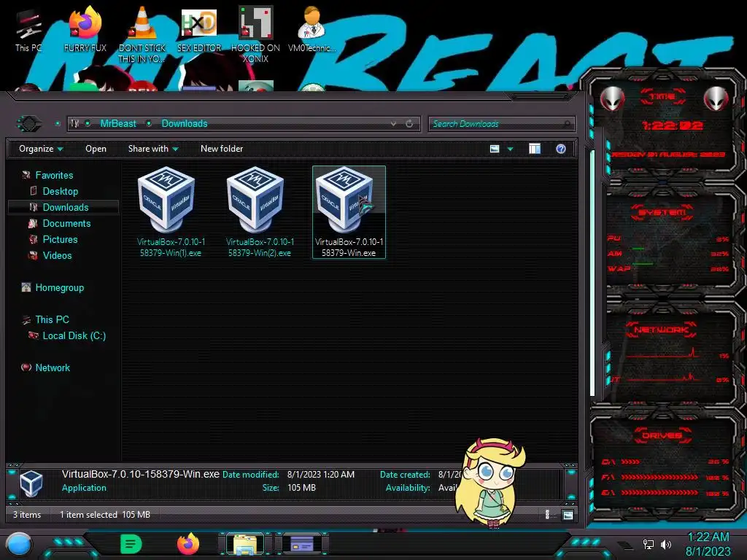The height and width of the screenshot is (560, 747).
Task: Select VirtualBox-7.0.10-158379-Win(2).exe file
Action: click(x=260, y=212)
